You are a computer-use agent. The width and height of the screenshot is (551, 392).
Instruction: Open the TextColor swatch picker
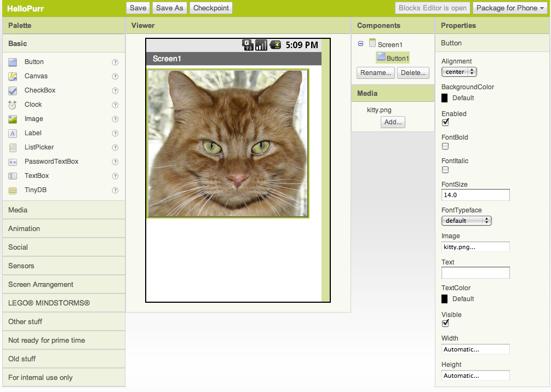tap(445, 299)
